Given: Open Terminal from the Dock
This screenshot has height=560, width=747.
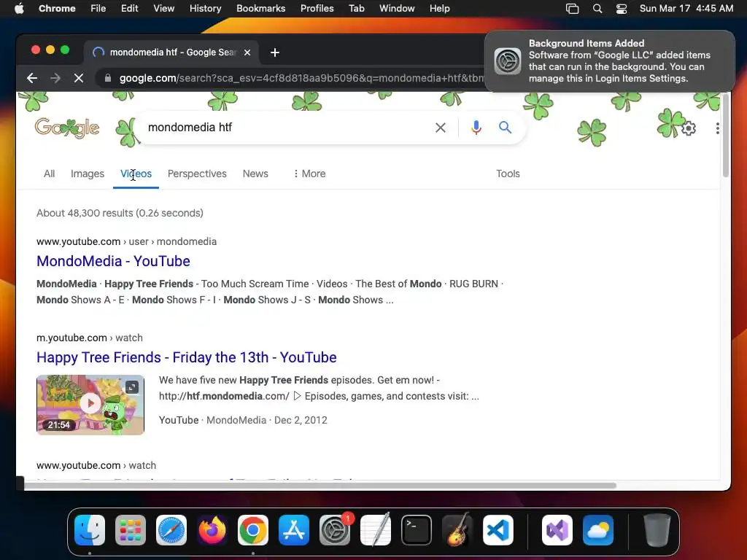Looking at the screenshot, I should pos(417,530).
